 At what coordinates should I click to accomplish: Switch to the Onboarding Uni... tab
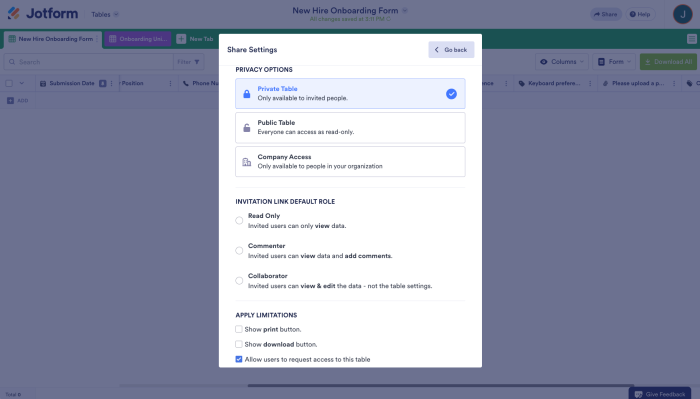click(138, 39)
